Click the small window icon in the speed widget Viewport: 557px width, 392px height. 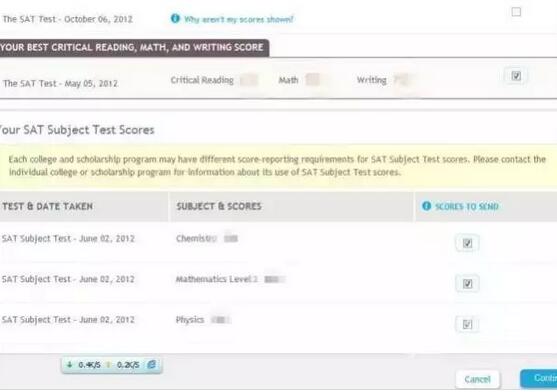[152, 364]
